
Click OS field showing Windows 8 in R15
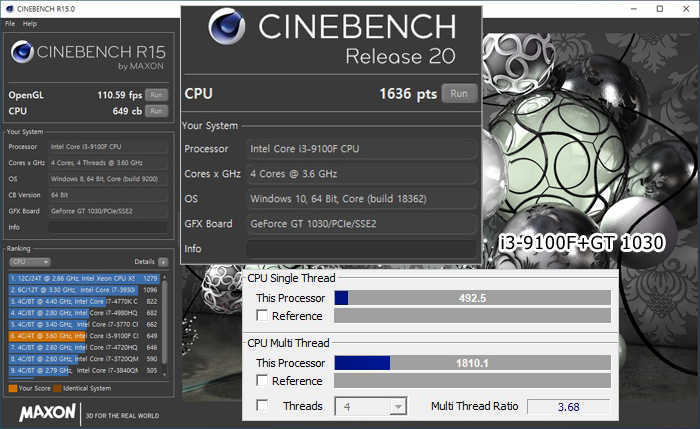(108, 179)
